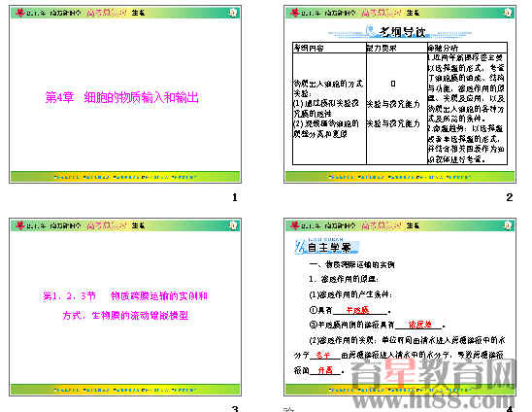Click the red flower logo on slide 3
Screen dimensions: 532x412
click(20, 225)
